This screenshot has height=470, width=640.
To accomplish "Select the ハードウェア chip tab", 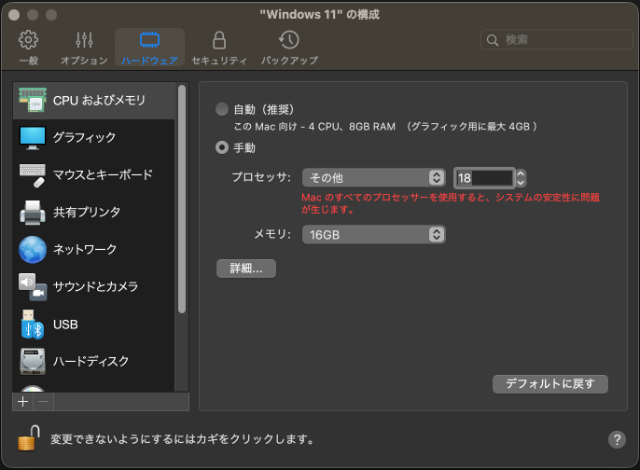I will (x=149, y=48).
